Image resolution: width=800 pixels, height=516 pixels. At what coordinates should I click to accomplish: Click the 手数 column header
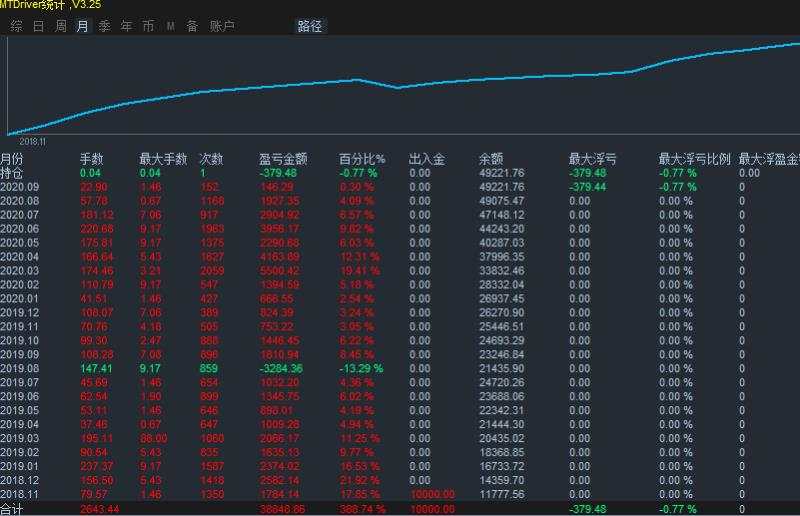point(92,159)
